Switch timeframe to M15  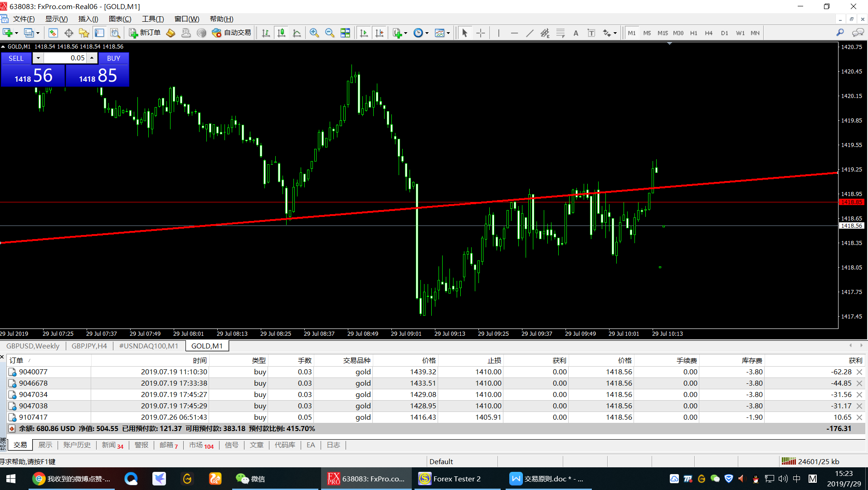point(663,33)
